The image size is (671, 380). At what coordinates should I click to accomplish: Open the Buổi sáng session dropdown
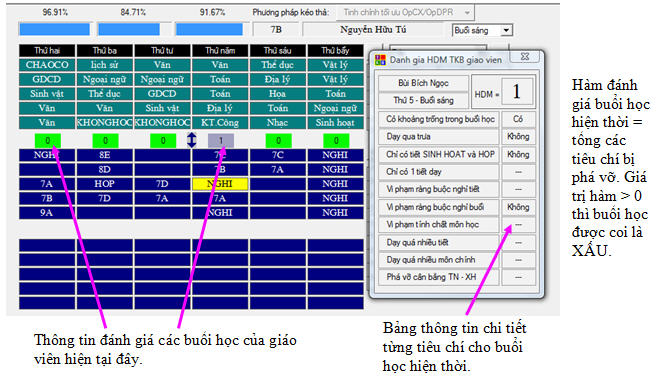506,30
